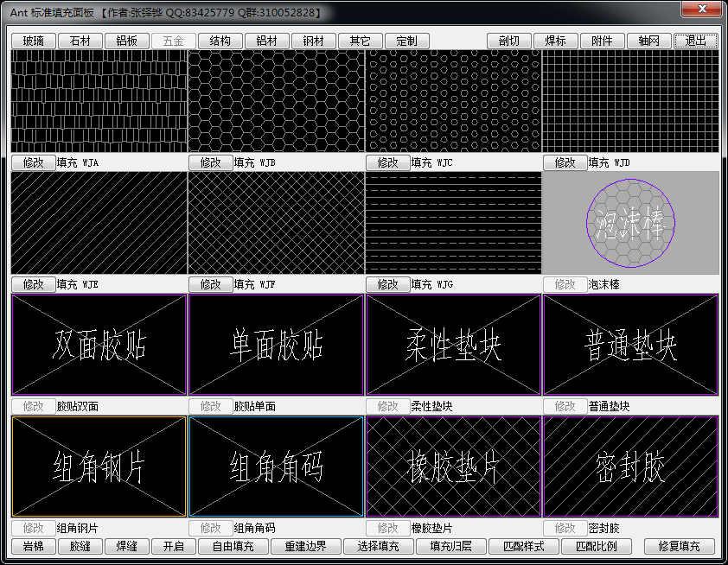Click the 泡沫棒 foam rod thumbnail
The width and height of the screenshot is (728, 565).
[630, 223]
